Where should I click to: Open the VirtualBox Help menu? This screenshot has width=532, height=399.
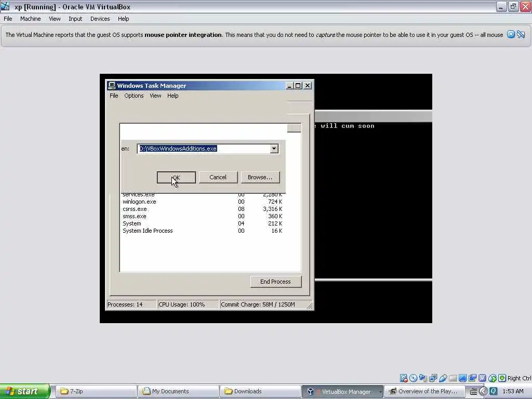point(124,19)
